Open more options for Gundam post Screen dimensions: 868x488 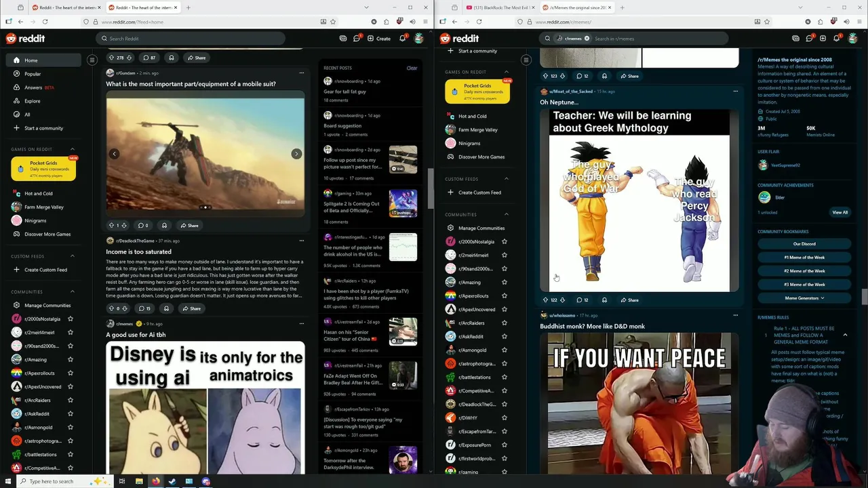point(302,73)
